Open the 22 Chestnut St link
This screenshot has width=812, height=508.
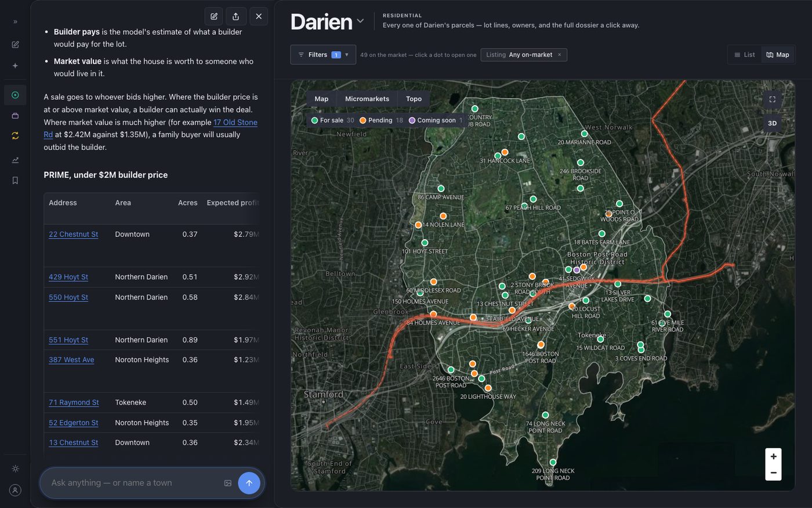pos(73,234)
